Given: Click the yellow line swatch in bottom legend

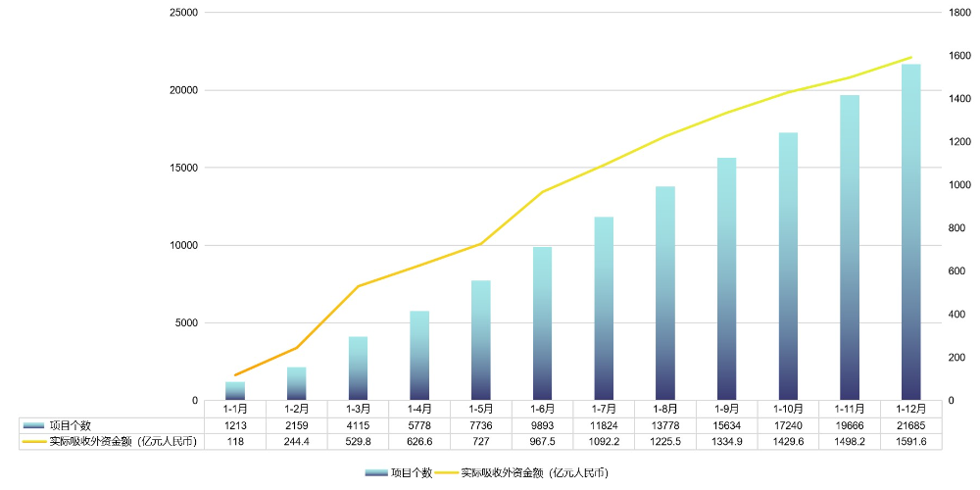Looking at the screenshot, I should tap(447, 472).
